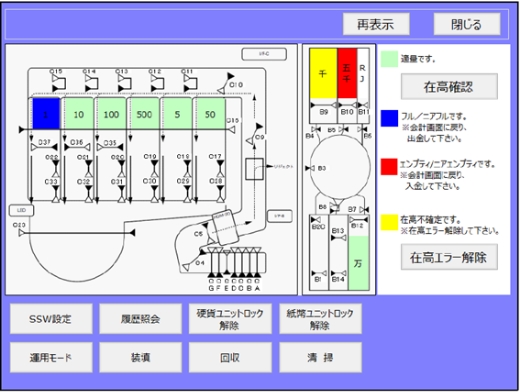
Task: Click the C6 sensor icon
Action: [208, 234]
